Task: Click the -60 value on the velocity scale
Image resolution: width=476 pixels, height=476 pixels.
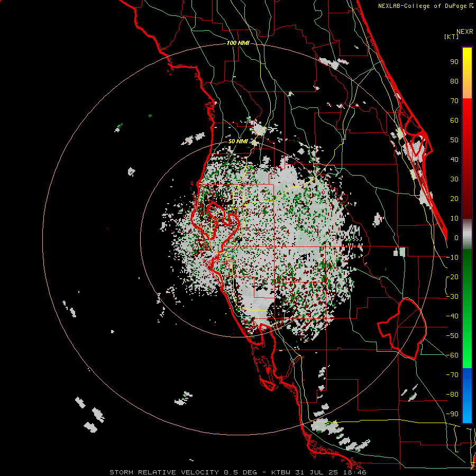Action: [x=452, y=355]
